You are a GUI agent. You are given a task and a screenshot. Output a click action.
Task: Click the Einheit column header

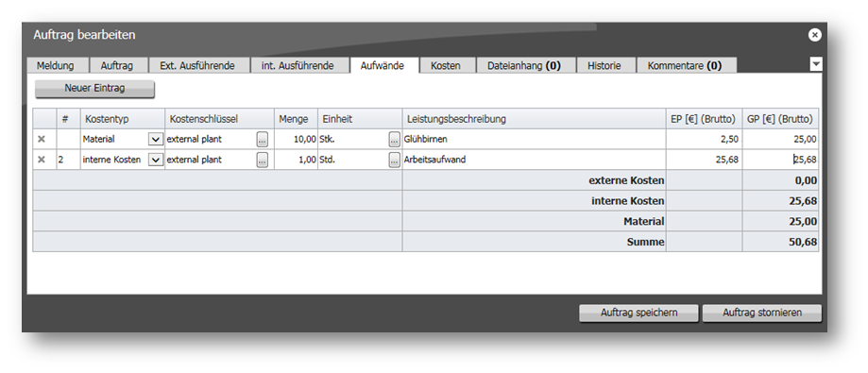coord(360,119)
